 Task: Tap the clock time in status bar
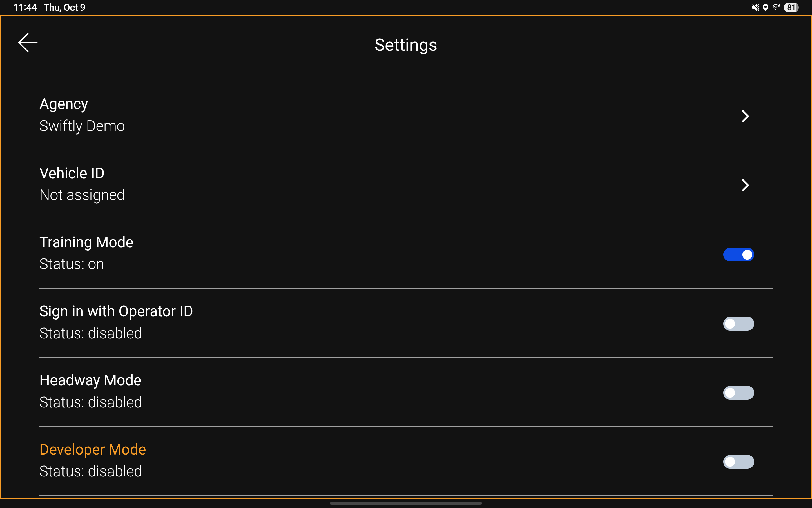click(x=25, y=7)
